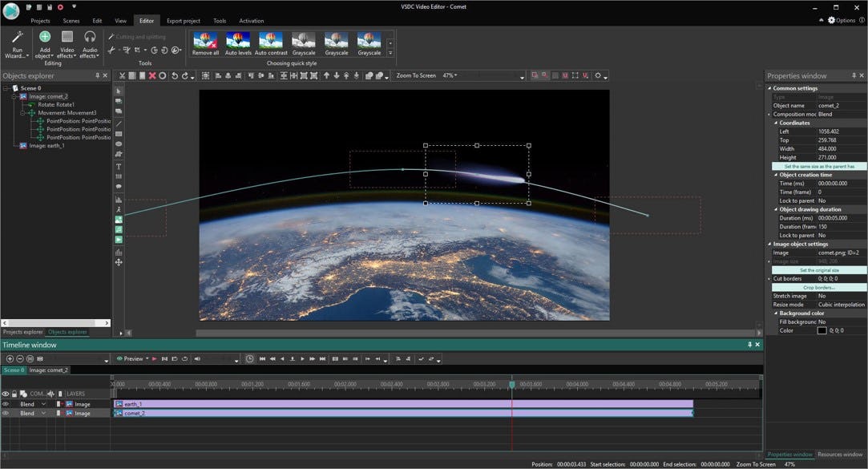Switch to the Projects explorer tab
This screenshot has width=868, height=469.
click(x=22, y=331)
